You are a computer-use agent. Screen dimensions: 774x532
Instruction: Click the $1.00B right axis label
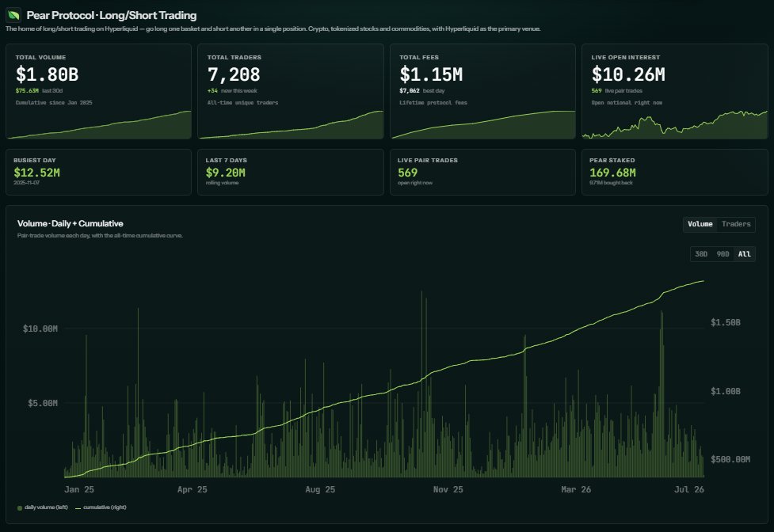[x=725, y=392]
